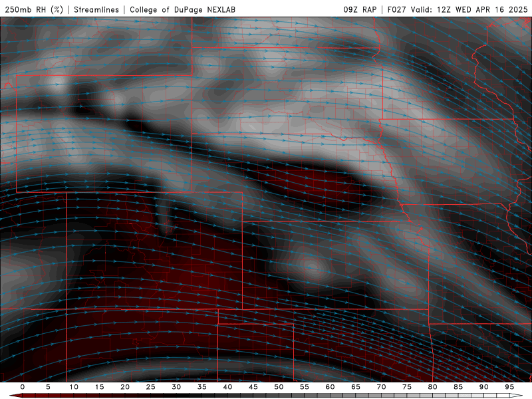Image resolution: width=532 pixels, height=399 pixels.
Task: Click the colorbar label '40'
Action: pyautogui.click(x=227, y=387)
